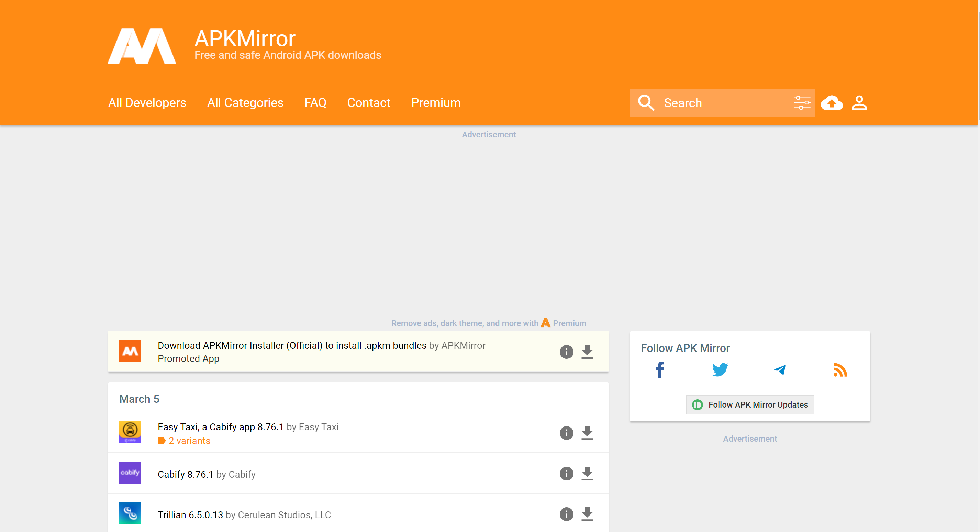Open the search filter options
Screen dimensions: 980x532
[x=802, y=102]
